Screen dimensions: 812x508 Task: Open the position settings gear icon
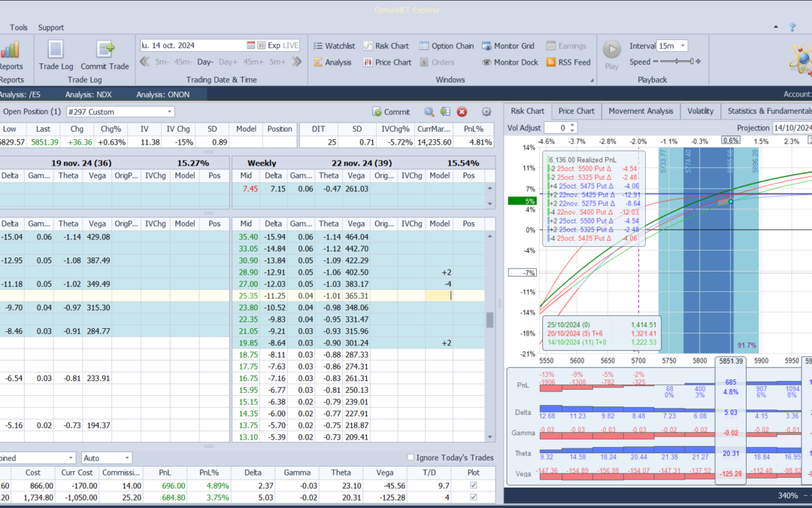(486, 111)
